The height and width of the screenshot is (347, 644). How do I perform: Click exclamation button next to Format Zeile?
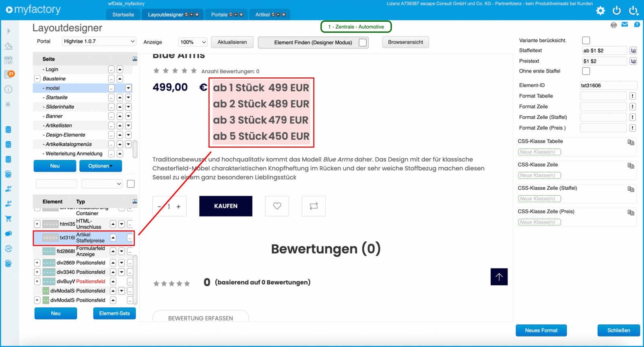pos(633,107)
